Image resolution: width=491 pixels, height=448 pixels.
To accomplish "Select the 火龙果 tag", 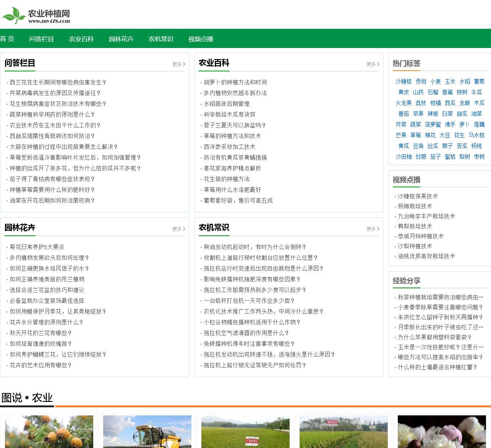I will tap(404, 103).
